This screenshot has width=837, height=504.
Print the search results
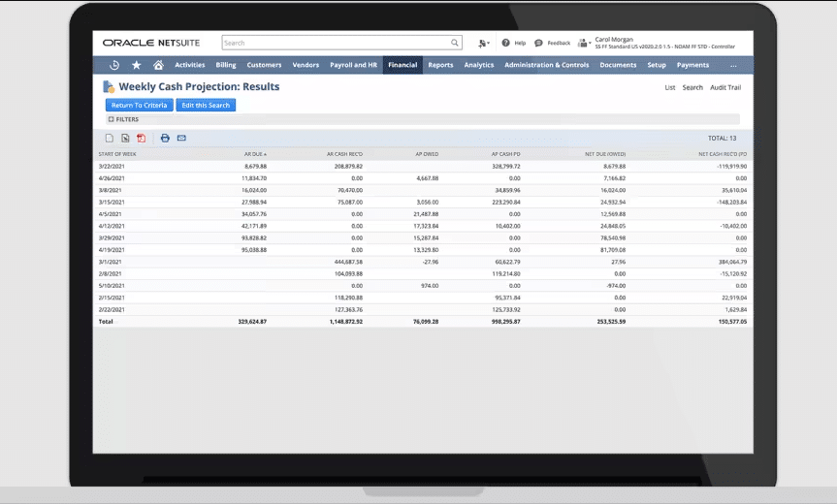coord(165,139)
